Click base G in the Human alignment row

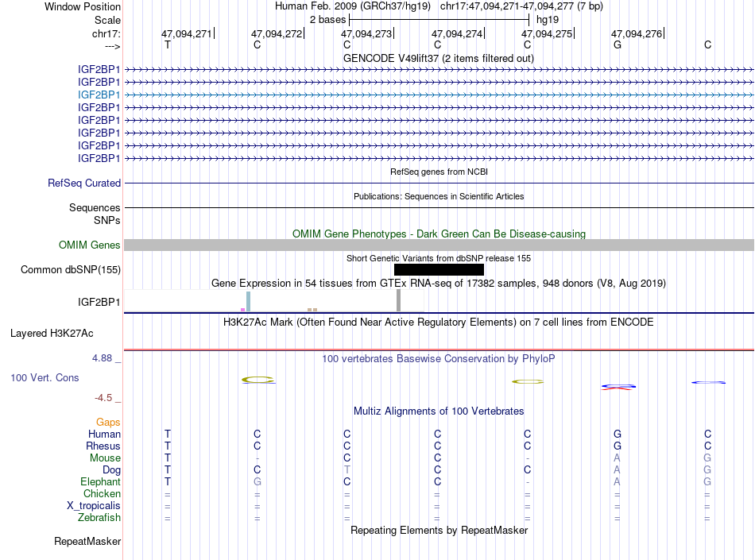tap(618, 434)
